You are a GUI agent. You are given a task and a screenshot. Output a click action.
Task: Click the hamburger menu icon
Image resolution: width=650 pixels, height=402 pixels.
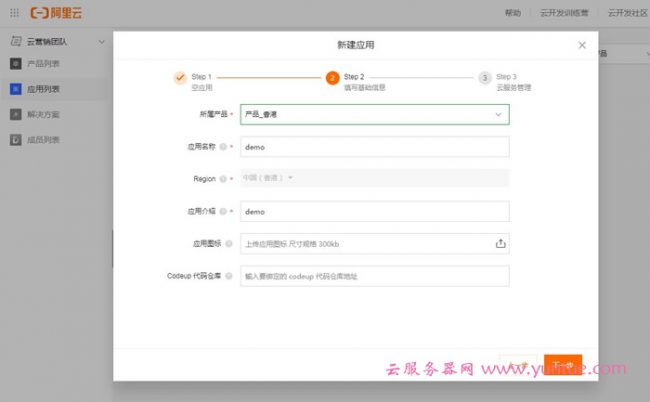coord(12,13)
